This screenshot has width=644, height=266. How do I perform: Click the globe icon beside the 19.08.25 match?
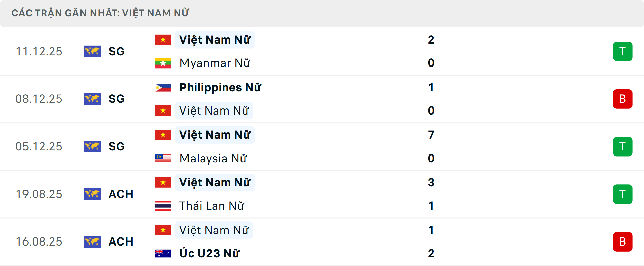[x=92, y=194]
